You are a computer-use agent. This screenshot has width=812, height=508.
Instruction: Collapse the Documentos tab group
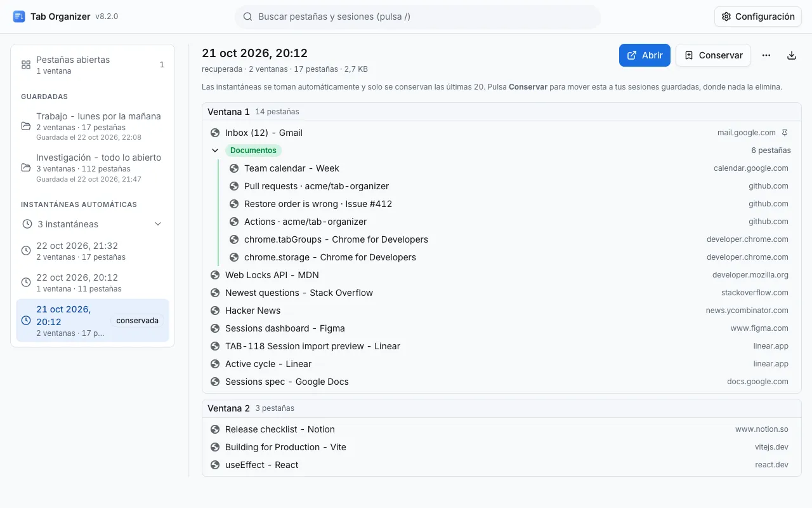click(215, 150)
